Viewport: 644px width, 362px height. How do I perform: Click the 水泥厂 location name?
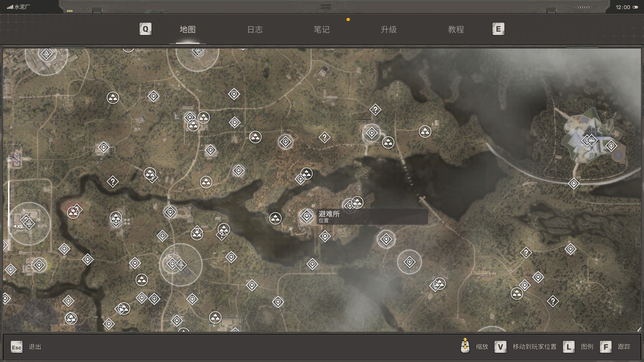22,7
